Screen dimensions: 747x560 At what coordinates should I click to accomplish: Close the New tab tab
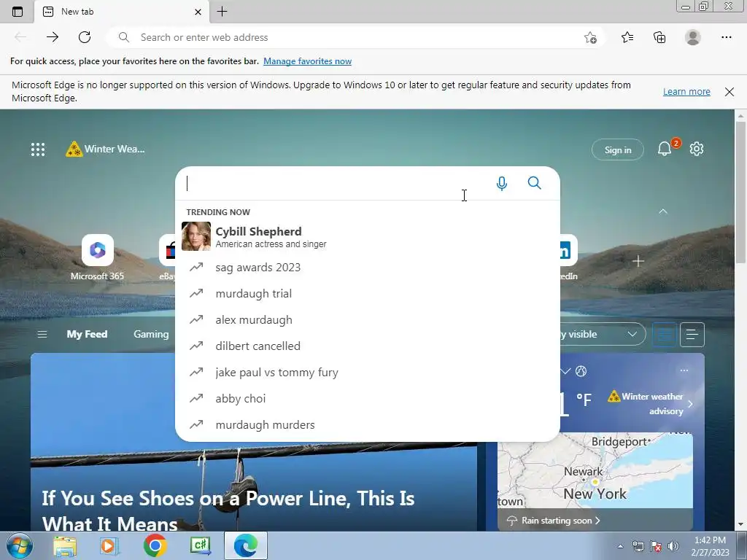tap(198, 12)
